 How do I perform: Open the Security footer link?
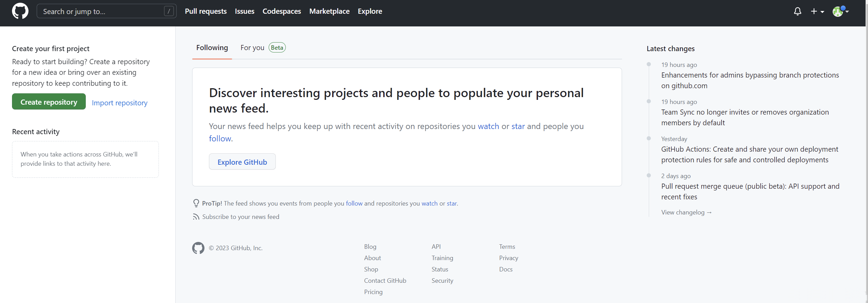coord(442,281)
